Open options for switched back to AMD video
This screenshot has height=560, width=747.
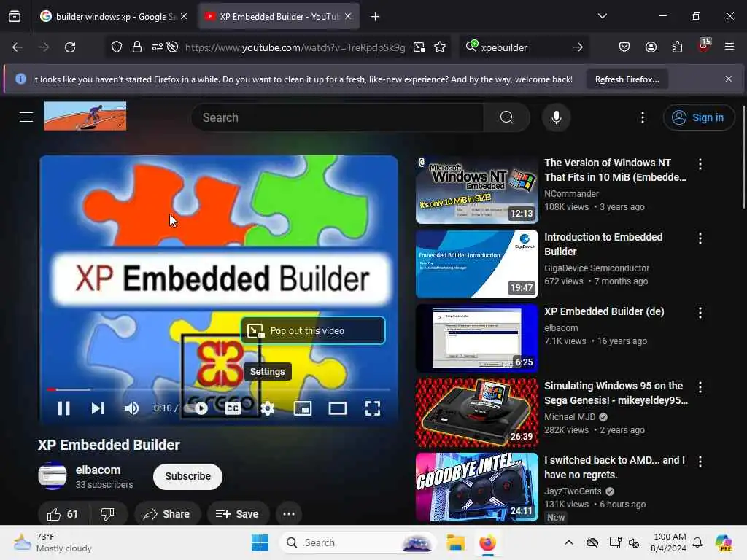700,462
